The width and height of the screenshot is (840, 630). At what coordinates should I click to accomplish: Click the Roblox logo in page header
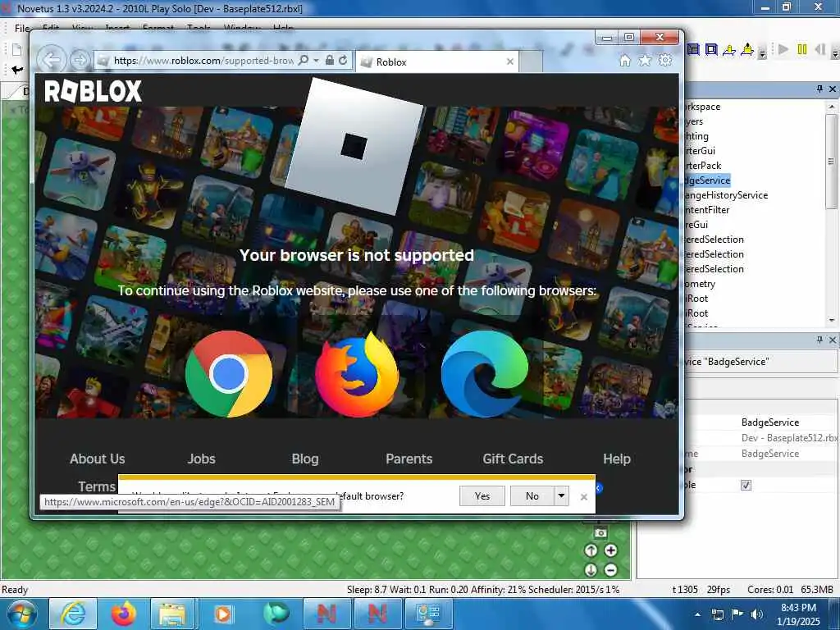(x=94, y=91)
